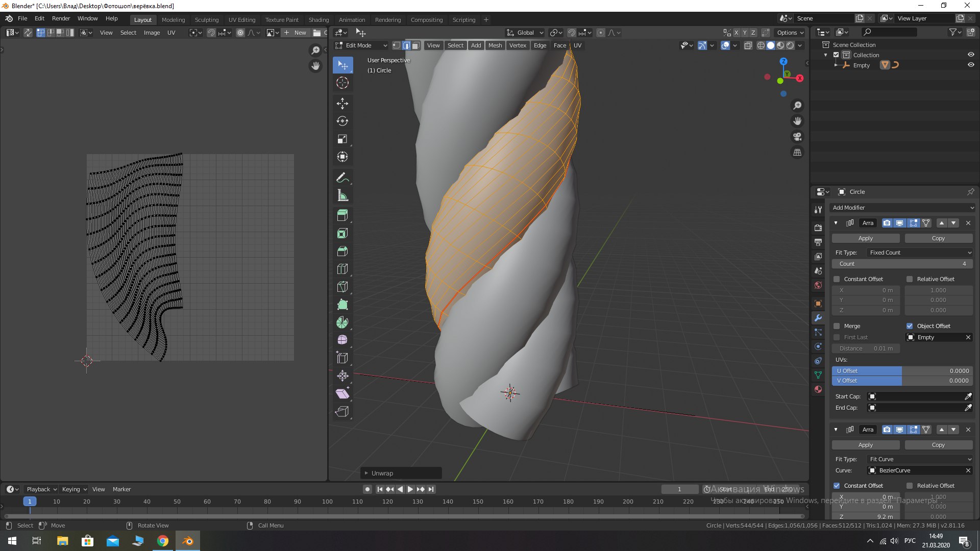Select the Rotate tool icon
980x551 pixels.
pyautogui.click(x=342, y=121)
